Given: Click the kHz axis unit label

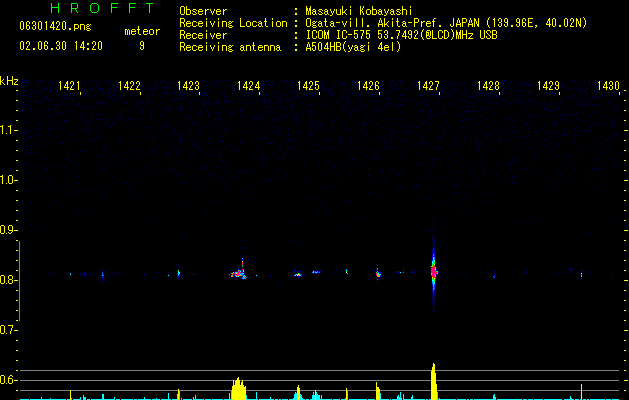Looking at the screenshot, I should [x=9, y=81].
